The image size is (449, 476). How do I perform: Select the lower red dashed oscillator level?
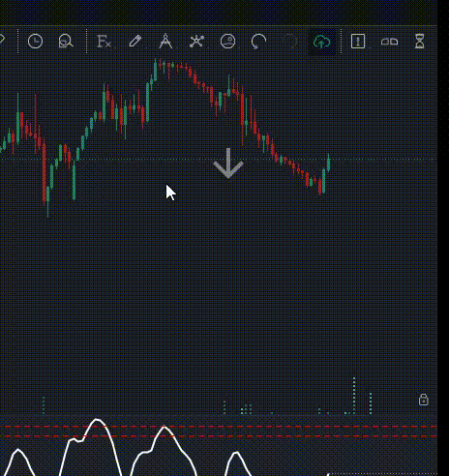coord(219,436)
